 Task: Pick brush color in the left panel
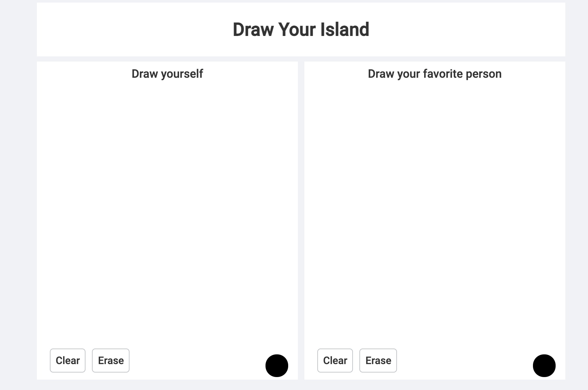tap(277, 366)
